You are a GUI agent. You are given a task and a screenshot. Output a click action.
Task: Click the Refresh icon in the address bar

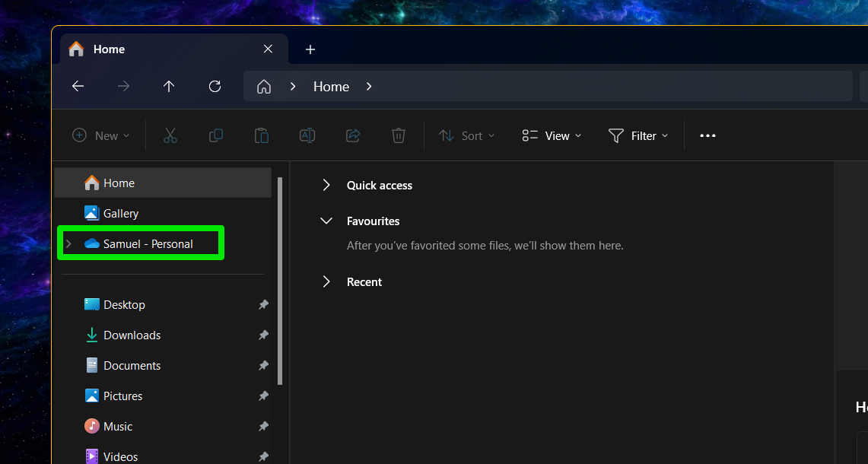tap(215, 86)
